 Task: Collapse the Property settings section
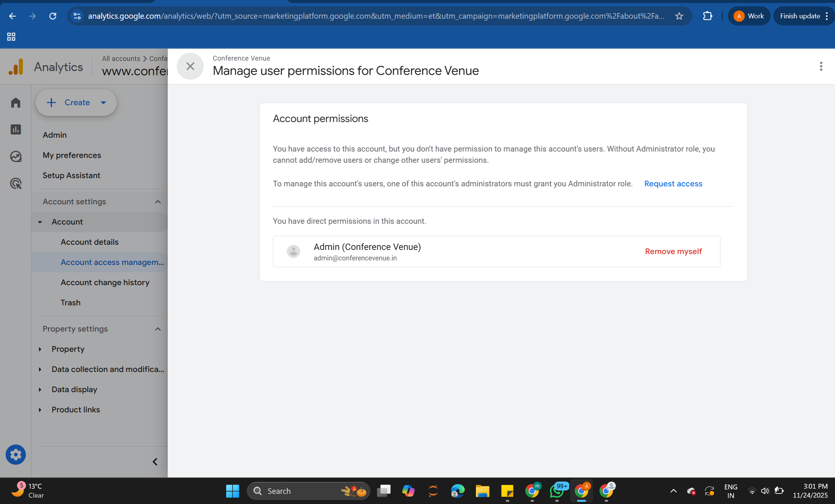click(x=158, y=329)
